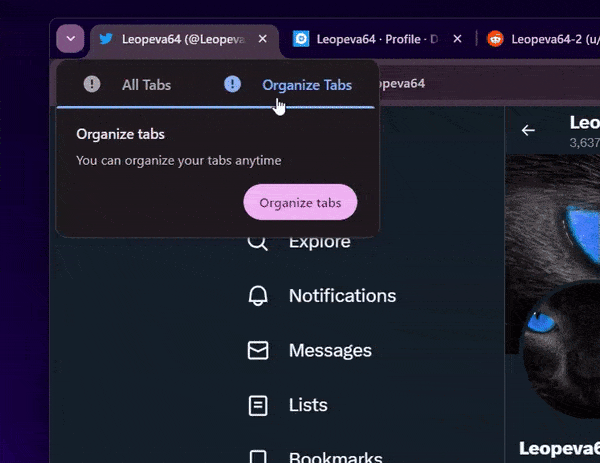Image resolution: width=600 pixels, height=463 pixels.
Task: Click the 'Organize tabs' heading text
Action: (120, 134)
